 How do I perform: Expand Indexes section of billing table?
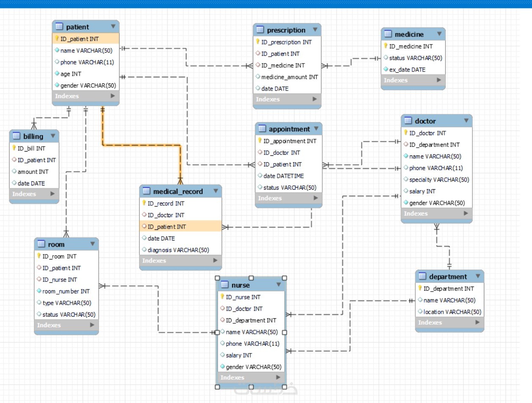click(52, 194)
